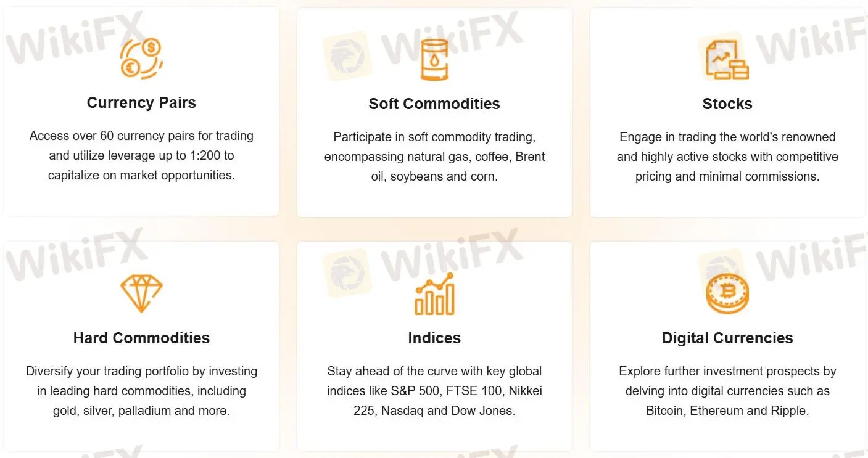Open the Currency Pairs heading
This screenshot has height=458, width=868.
tap(141, 102)
